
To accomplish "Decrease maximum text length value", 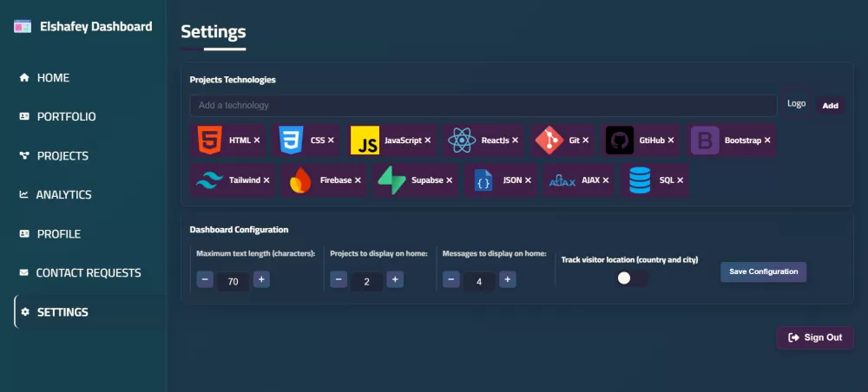I will click(205, 280).
